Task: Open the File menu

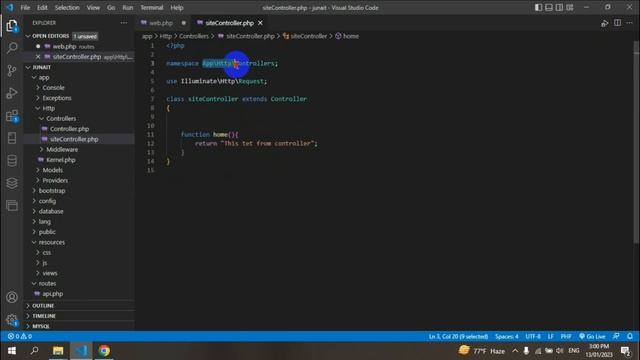Action: (25, 7)
